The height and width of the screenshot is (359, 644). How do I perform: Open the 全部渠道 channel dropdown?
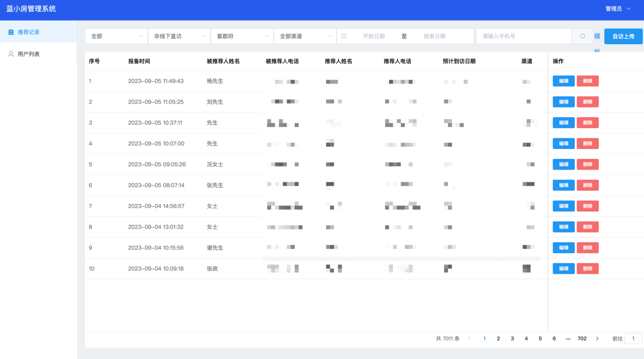305,36
